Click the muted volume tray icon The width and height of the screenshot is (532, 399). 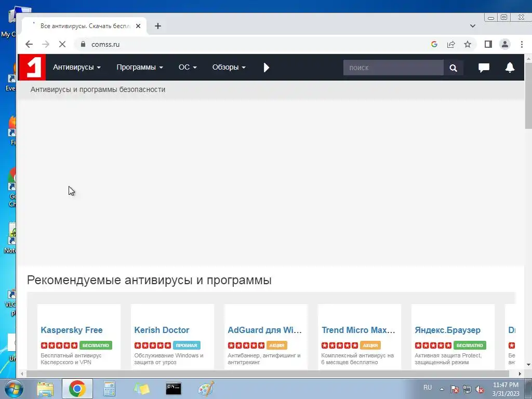[x=480, y=389]
